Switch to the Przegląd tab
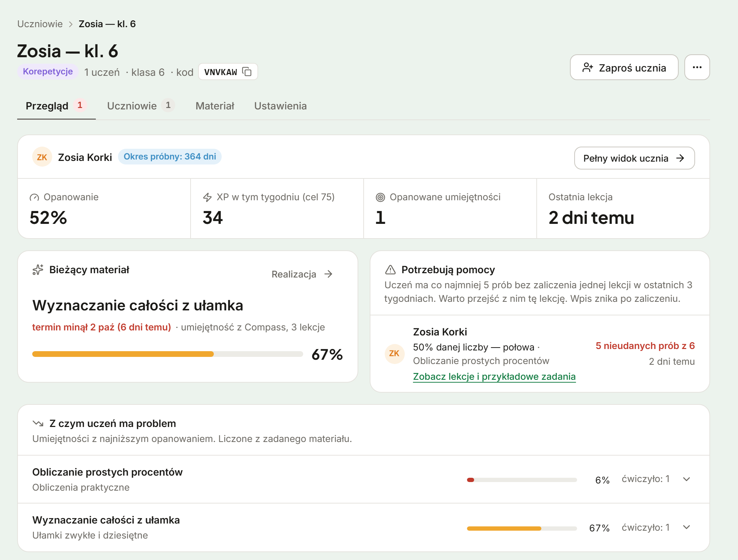Viewport: 738px width, 560px height. point(56,106)
